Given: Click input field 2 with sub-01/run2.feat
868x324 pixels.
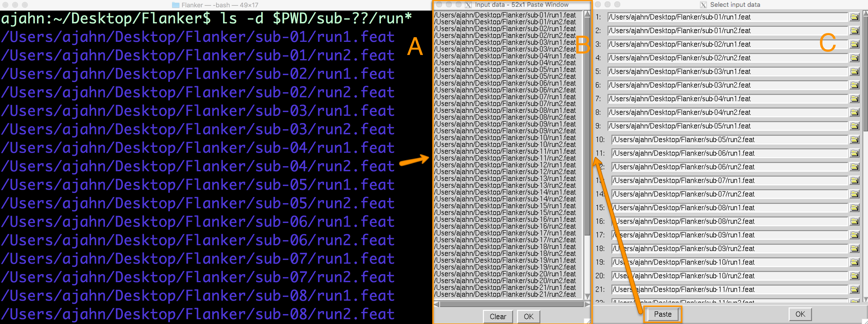Looking at the screenshot, I should (x=728, y=31).
